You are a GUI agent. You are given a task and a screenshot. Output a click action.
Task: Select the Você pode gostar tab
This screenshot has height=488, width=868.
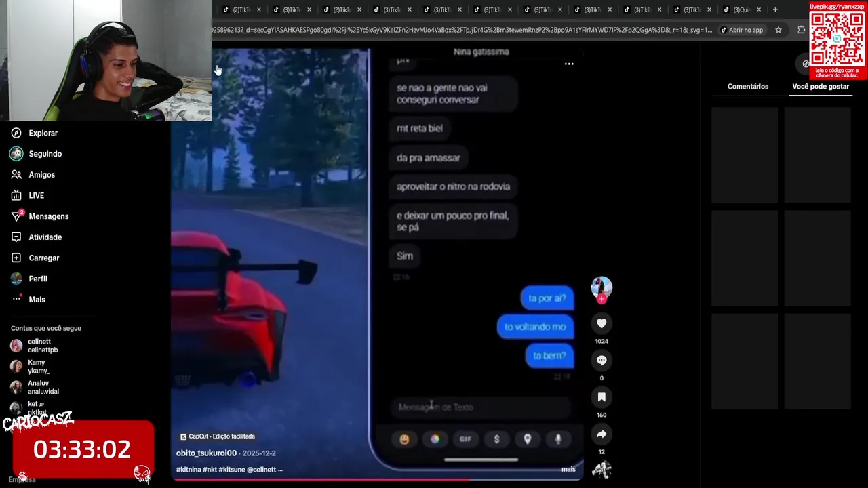tap(821, 87)
